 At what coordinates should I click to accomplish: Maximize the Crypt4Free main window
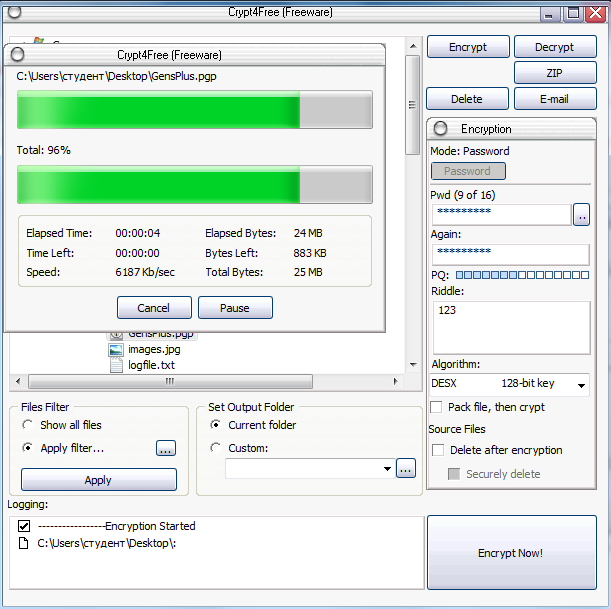[573, 14]
